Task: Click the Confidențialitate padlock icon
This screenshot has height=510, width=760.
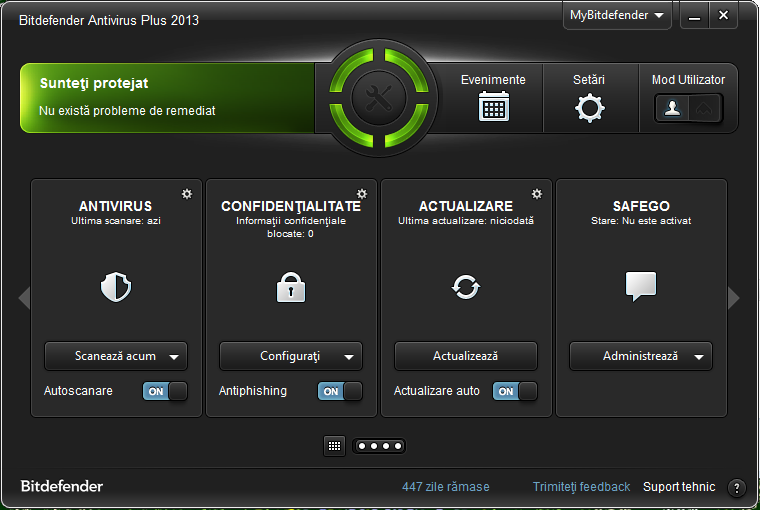Action: tap(290, 288)
